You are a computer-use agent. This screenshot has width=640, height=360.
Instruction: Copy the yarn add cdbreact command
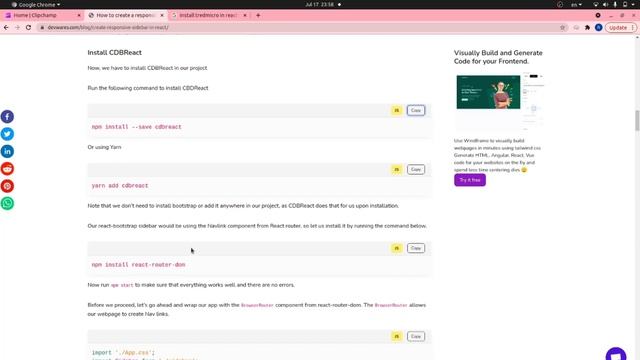(x=416, y=169)
